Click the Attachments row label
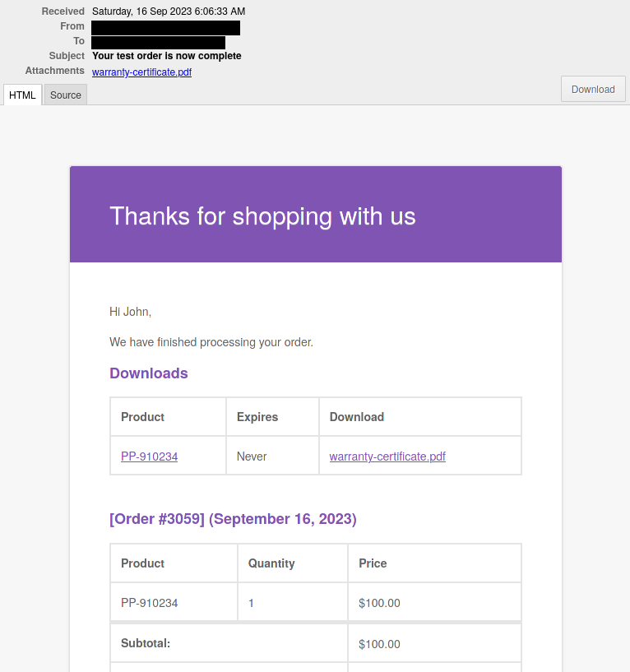 (54, 71)
